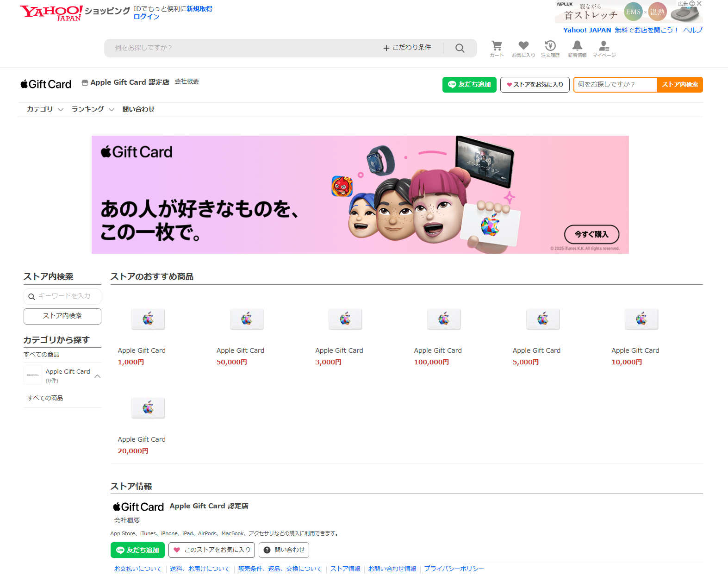
Task: Expand the ランキング dropdown menu
Action: pyautogui.click(x=93, y=109)
